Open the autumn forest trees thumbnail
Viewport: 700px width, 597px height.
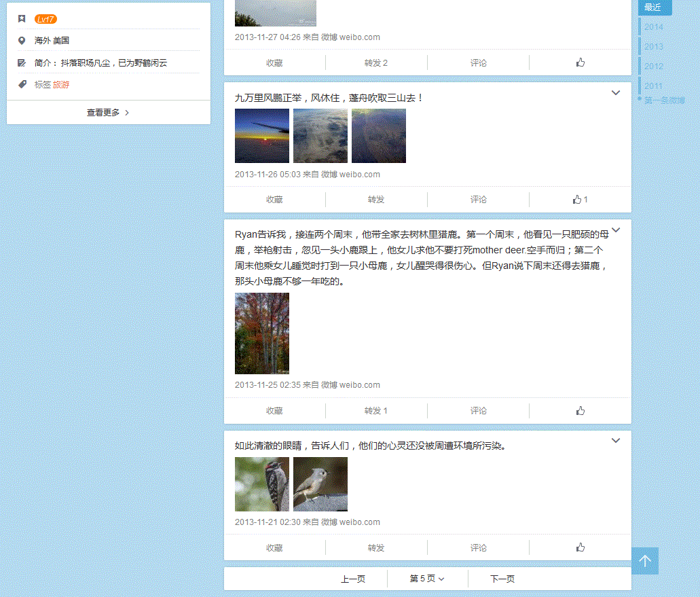point(262,333)
